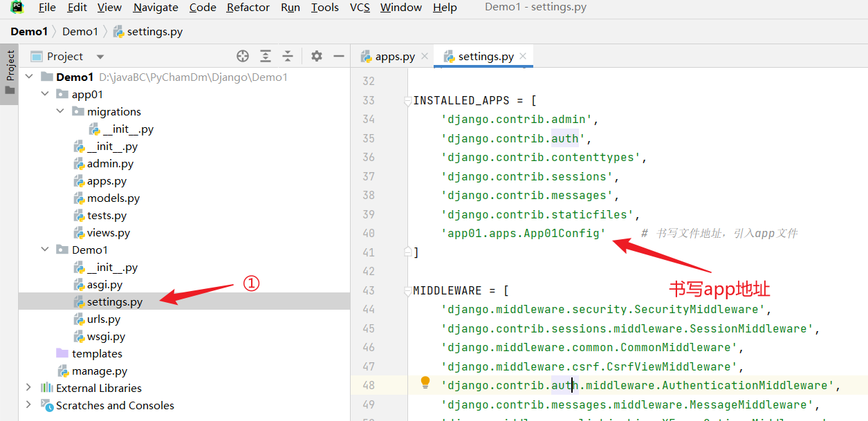Fold the INSTALLED_APPS list at line 33
The height and width of the screenshot is (421, 868).
(408, 100)
